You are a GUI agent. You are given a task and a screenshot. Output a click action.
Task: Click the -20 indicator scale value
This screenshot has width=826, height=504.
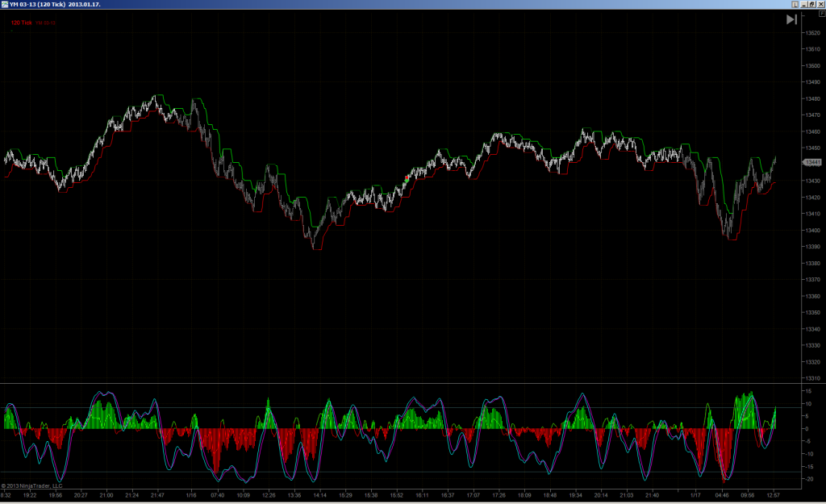pos(808,479)
